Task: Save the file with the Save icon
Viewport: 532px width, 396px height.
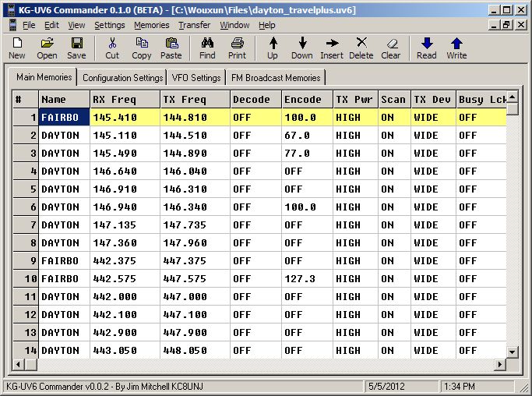Action: (76, 48)
